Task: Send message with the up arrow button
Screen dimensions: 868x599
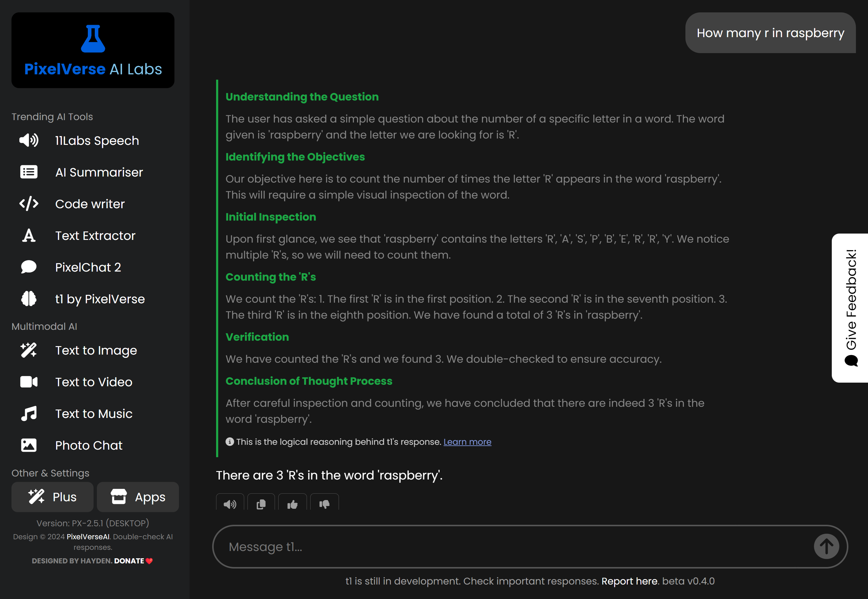Action: [826, 546]
